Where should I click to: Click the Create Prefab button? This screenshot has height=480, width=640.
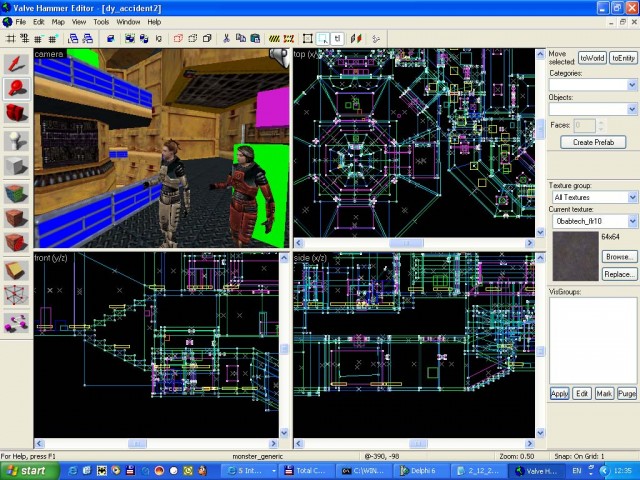[593, 142]
